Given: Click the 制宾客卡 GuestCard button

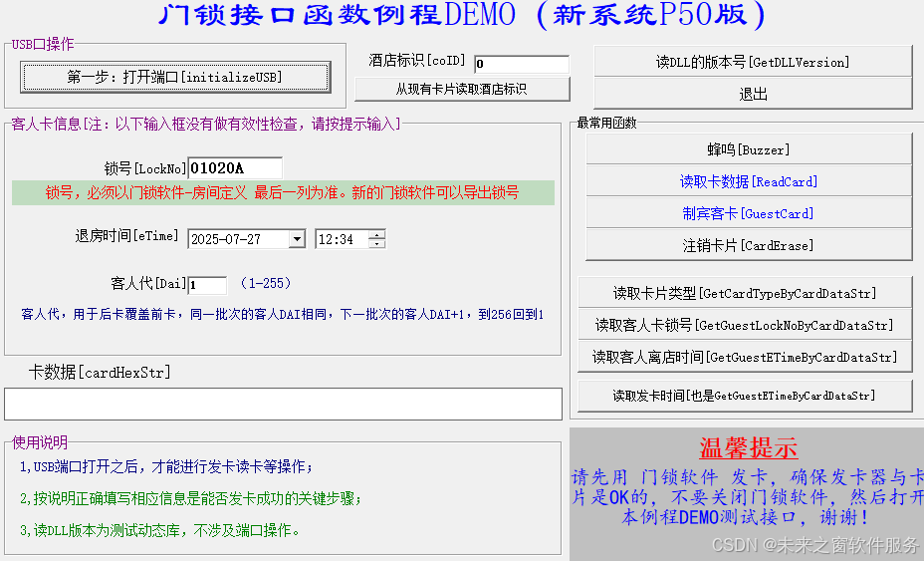Looking at the screenshot, I should 749,213.
